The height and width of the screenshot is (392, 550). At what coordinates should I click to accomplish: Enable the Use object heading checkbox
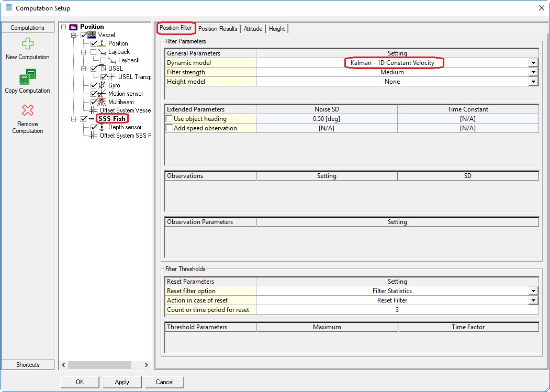169,119
